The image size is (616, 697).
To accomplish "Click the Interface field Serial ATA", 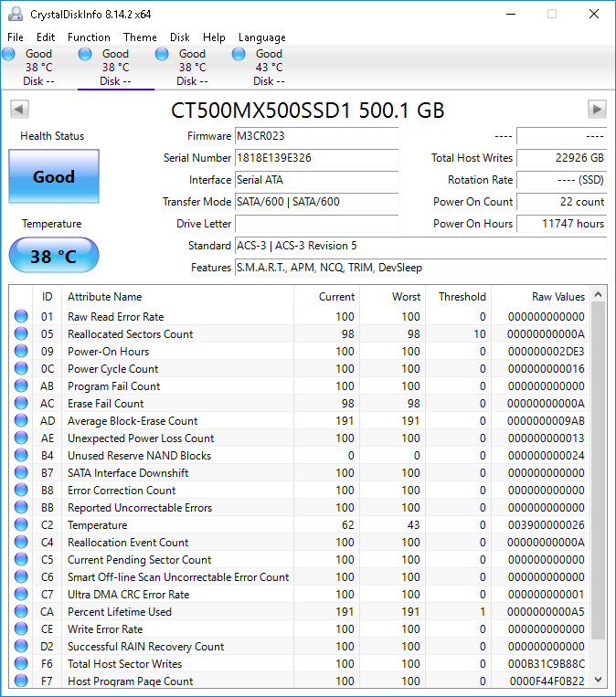I will [x=316, y=180].
